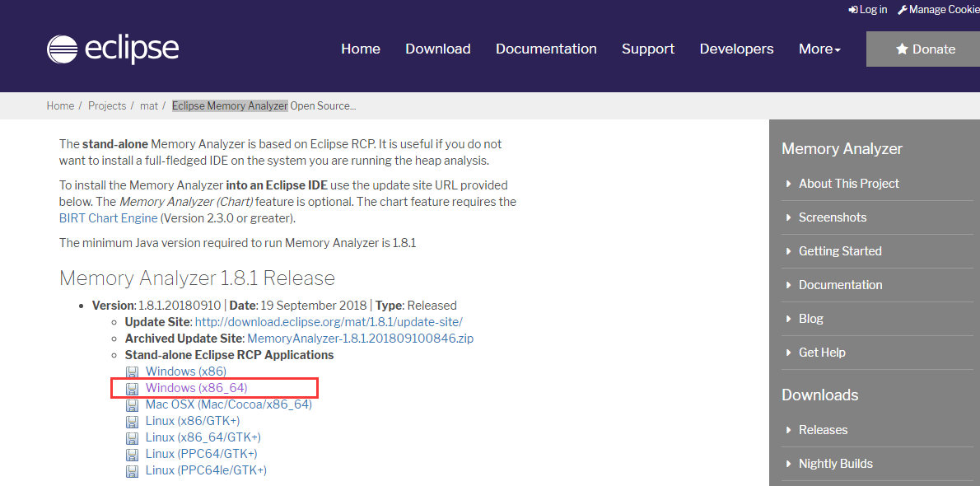Click disk icon beside Mac OSX download
The height and width of the screenshot is (486, 980).
[x=132, y=404]
